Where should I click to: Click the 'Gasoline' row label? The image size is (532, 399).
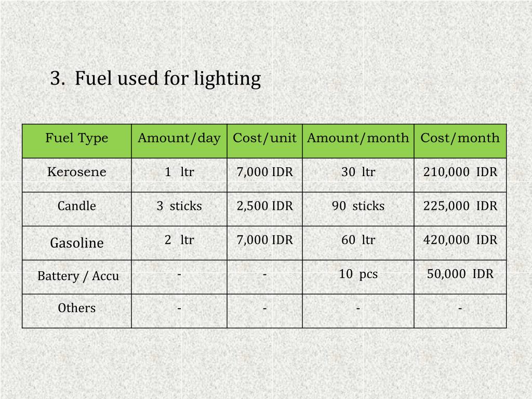(x=77, y=243)
